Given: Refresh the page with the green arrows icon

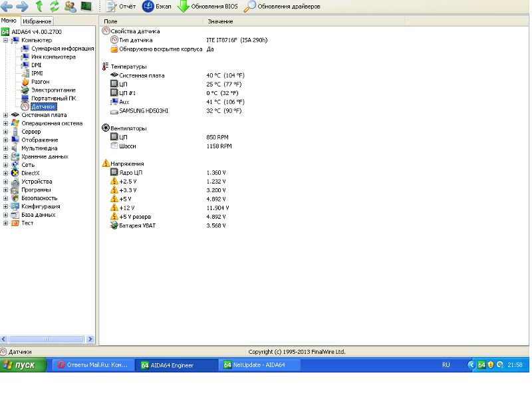Looking at the screenshot, I should coord(55,6).
